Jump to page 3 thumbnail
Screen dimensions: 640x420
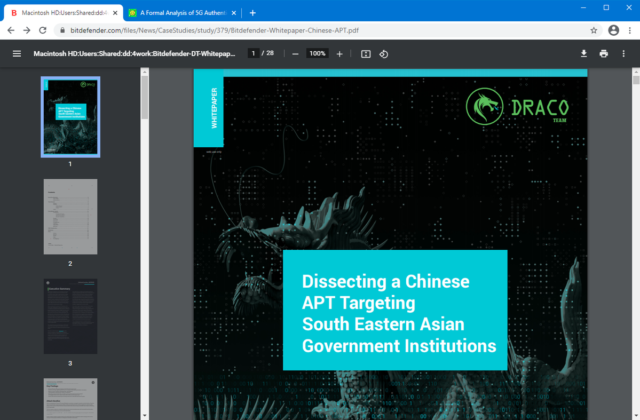pyautogui.click(x=70, y=316)
